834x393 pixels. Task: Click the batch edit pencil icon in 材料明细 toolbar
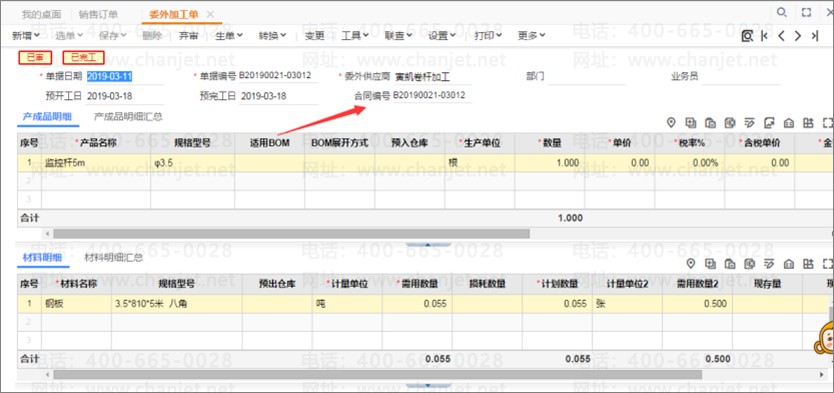(769, 263)
